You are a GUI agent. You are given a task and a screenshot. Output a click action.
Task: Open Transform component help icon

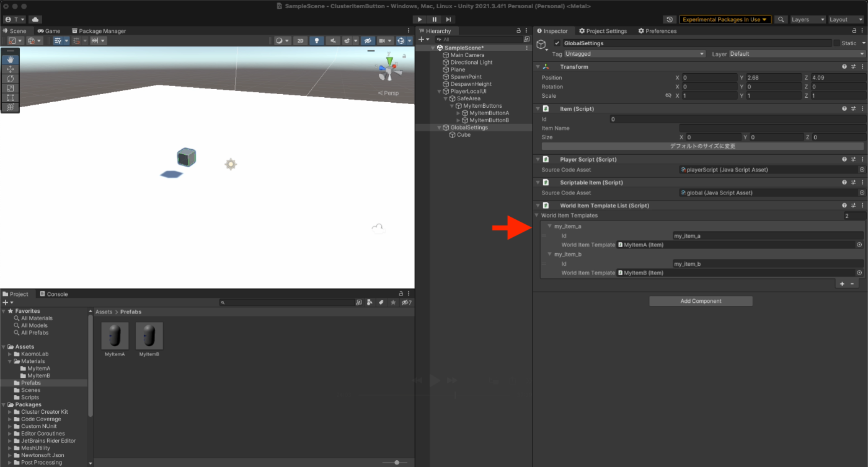[x=844, y=67]
